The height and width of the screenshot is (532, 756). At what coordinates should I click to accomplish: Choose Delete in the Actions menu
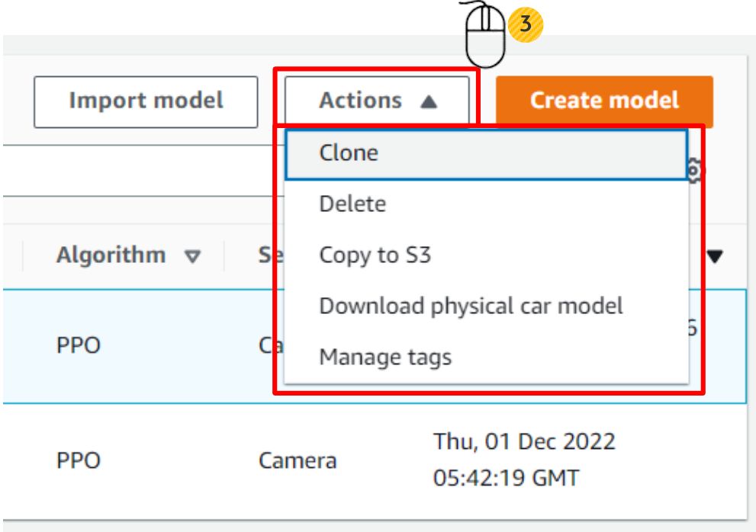click(x=352, y=204)
